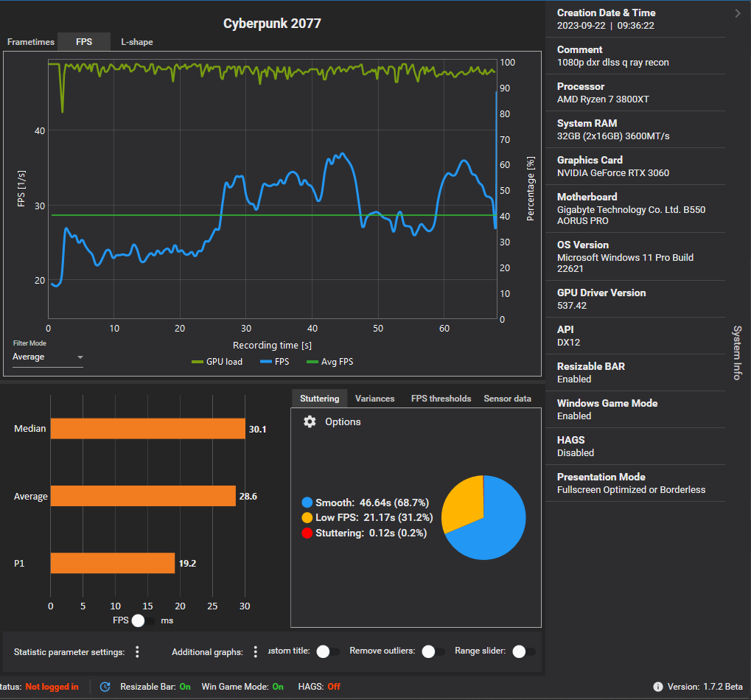The image size is (751, 700).
Task: Click the Cyberpunk 2077 chart title
Action: click(272, 24)
